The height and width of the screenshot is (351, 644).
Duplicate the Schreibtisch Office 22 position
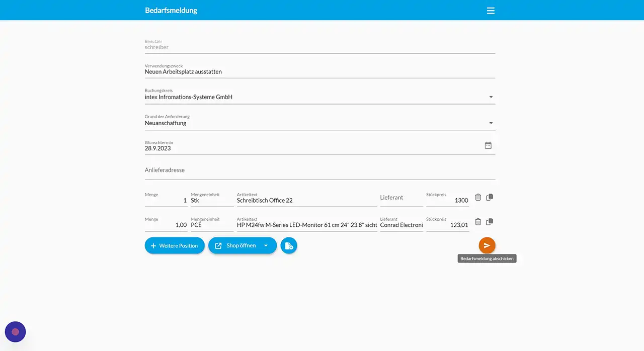(x=490, y=197)
